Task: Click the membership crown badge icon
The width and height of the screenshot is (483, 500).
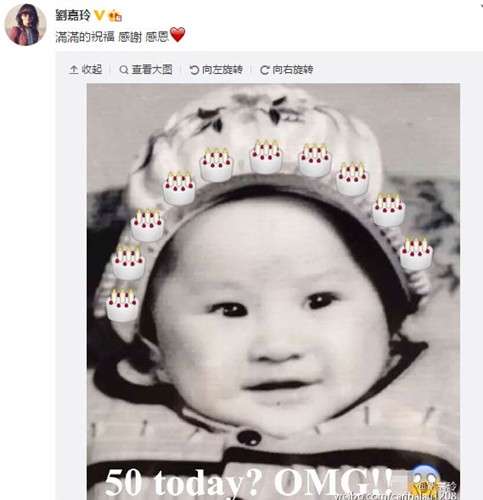Action: click(115, 15)
